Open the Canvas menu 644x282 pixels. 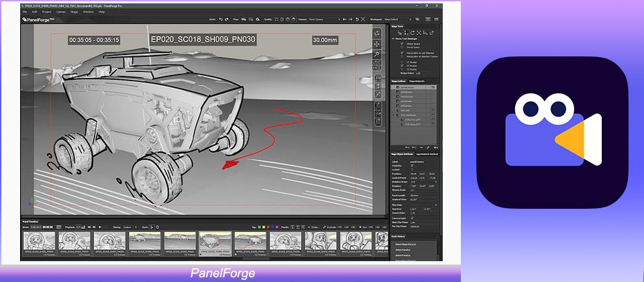tap(61, 12)
